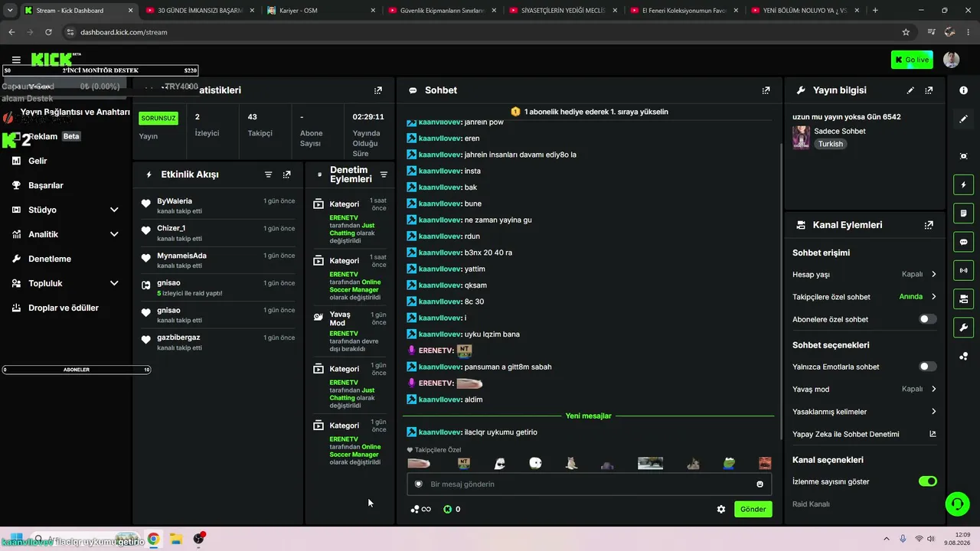The width and height of the screenshot is (980, 551).
Task: Open Chrome from the taskbar
Action: pos(153,539)
